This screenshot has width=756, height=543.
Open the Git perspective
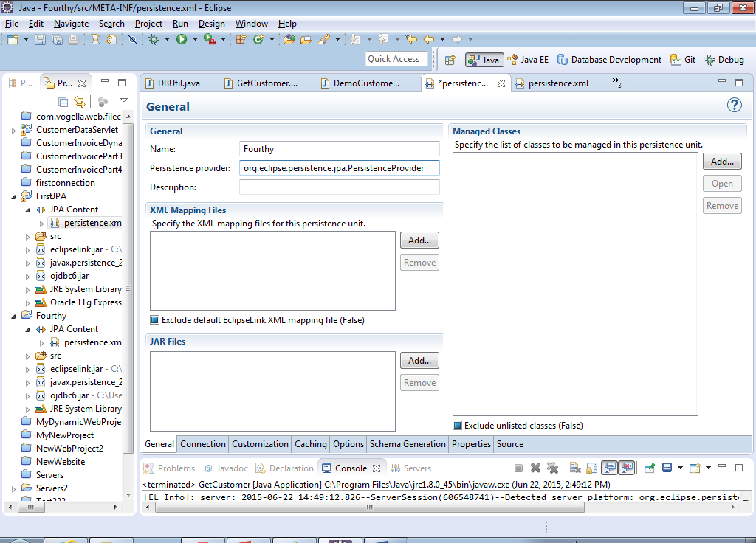point(683,60)
